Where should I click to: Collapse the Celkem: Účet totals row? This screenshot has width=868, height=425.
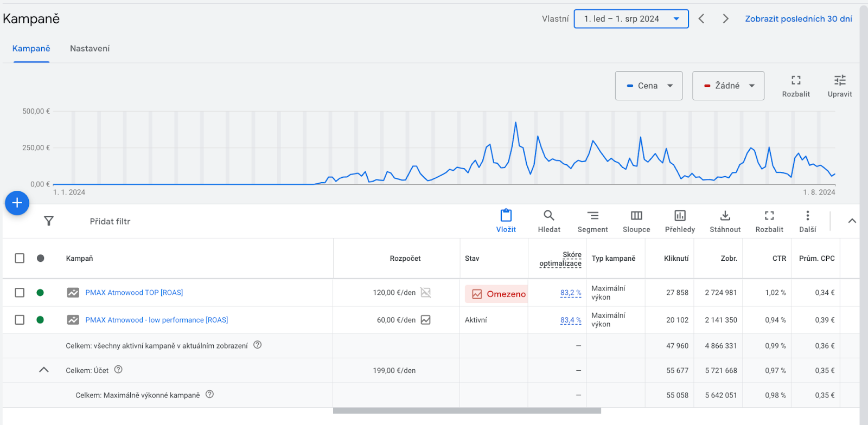pos(44,370)
